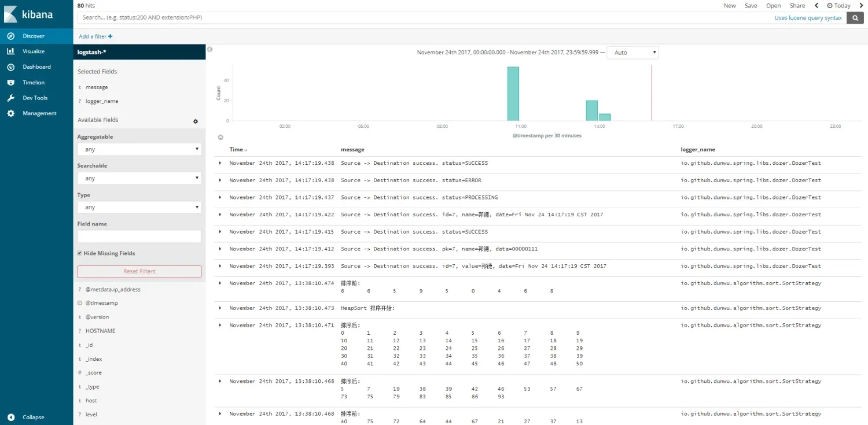Expand the first log row at 14:17:19.438

click(220, 163)
